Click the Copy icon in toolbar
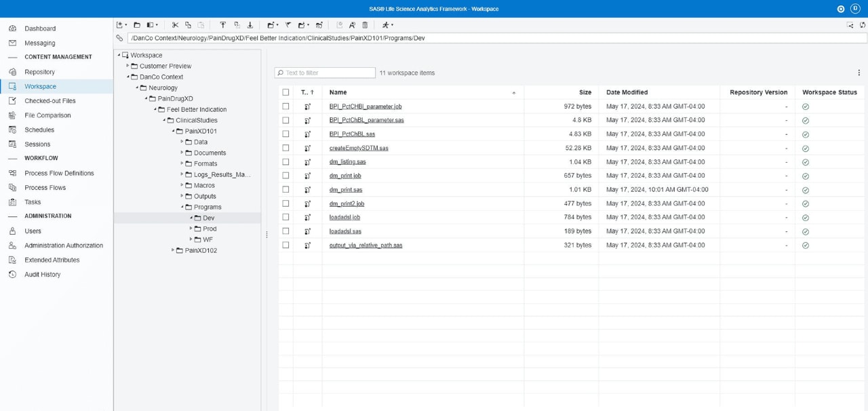 point(188,25)
